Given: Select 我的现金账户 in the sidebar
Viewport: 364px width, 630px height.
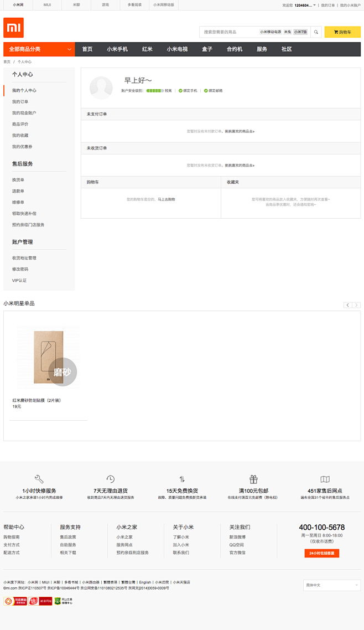Looking at the screenshot, I should point(24,113).
